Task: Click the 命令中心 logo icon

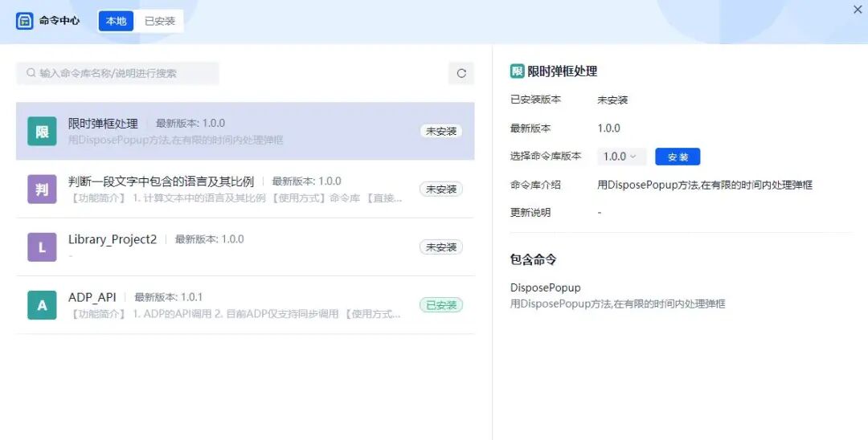Action: coord(24,21)
